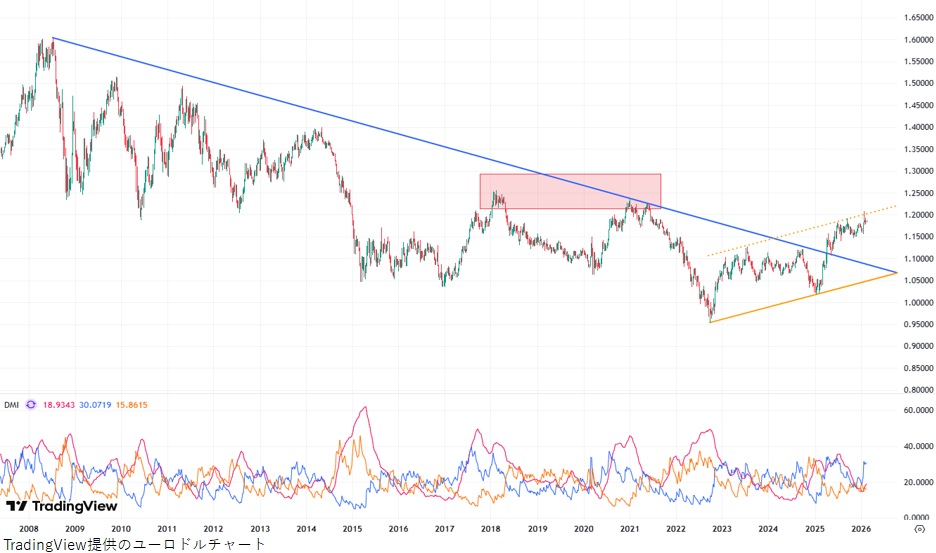Screen dimensions: 936x553
Task: Select the dotted orange channel line
Action: click(x=780, y=239)
